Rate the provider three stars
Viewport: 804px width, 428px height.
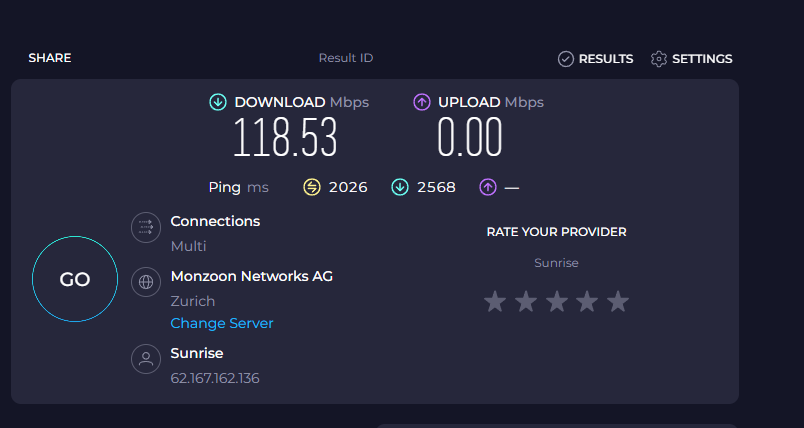click(557, 301)
